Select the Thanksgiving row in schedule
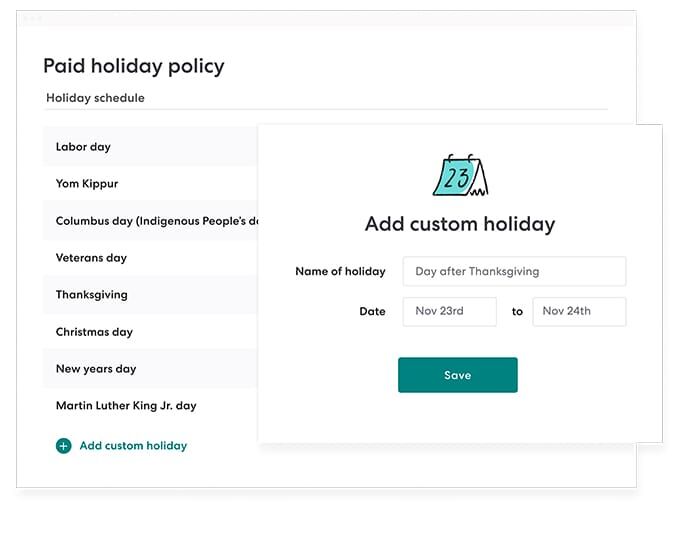The width and height of the screenshot is (700, 550). click(150, 295)
